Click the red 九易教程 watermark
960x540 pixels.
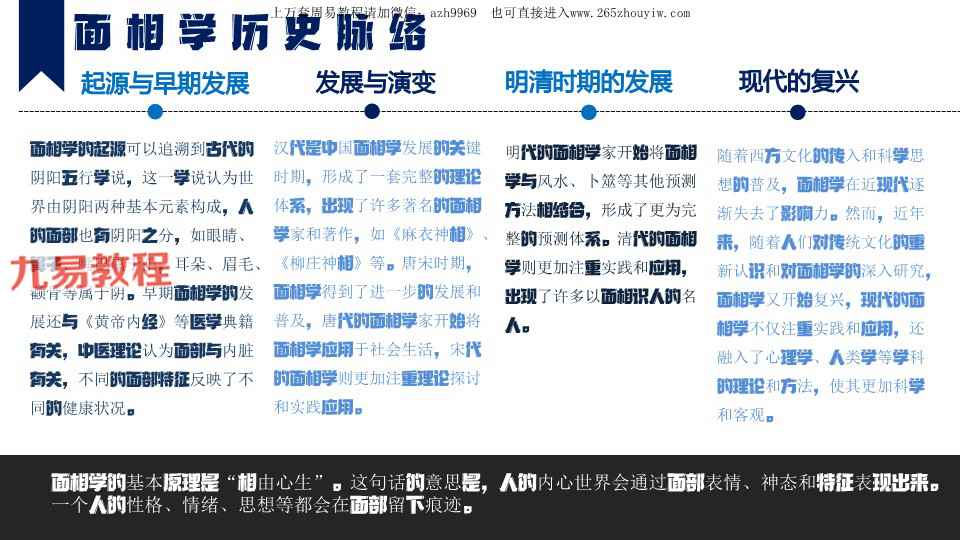[x=90, y=270]
